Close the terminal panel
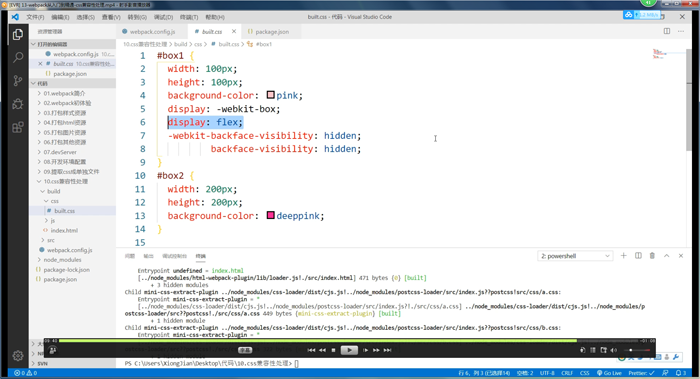700x379 pixels. [x=681, y=256]
